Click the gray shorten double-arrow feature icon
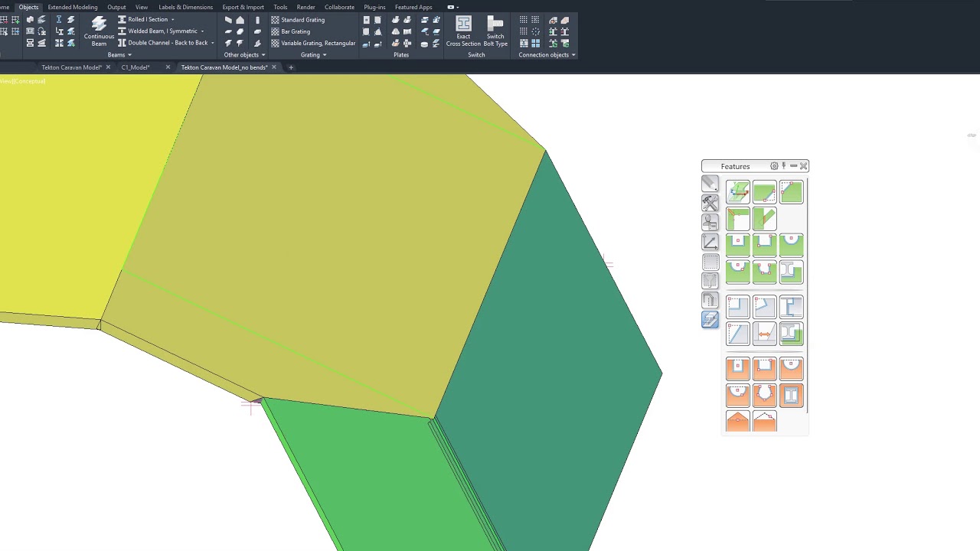 pyautogui.click(x=765, y=334)
